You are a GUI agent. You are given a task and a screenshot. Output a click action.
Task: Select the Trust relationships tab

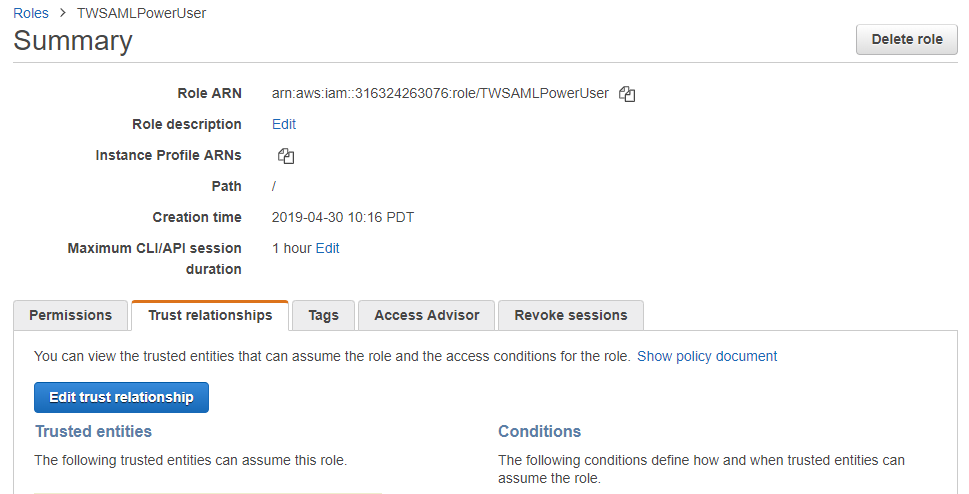[210, 315]
